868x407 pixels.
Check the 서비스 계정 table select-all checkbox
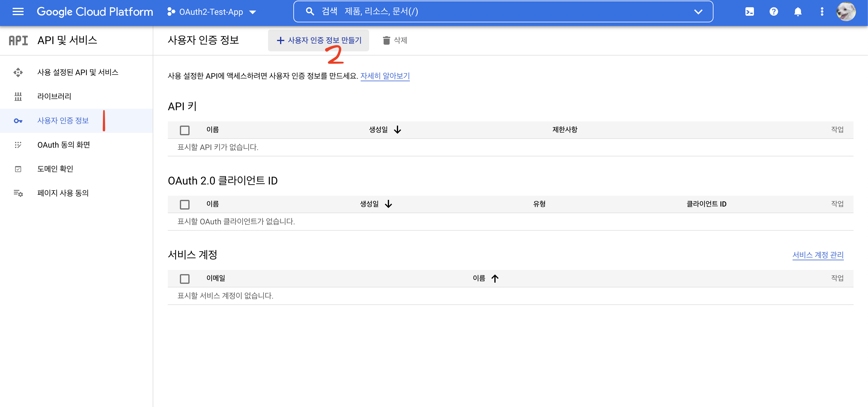pos(185,278)
